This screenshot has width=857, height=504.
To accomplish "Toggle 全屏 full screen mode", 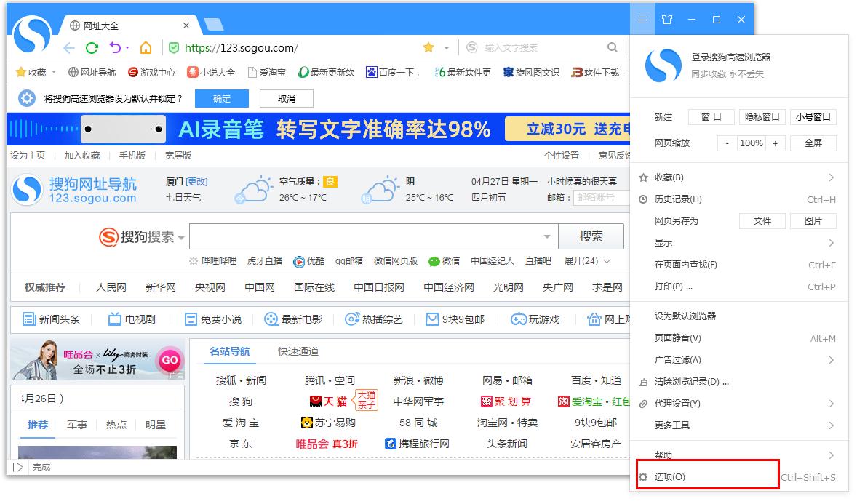I will pyautogui.click(x=813, y=143).
